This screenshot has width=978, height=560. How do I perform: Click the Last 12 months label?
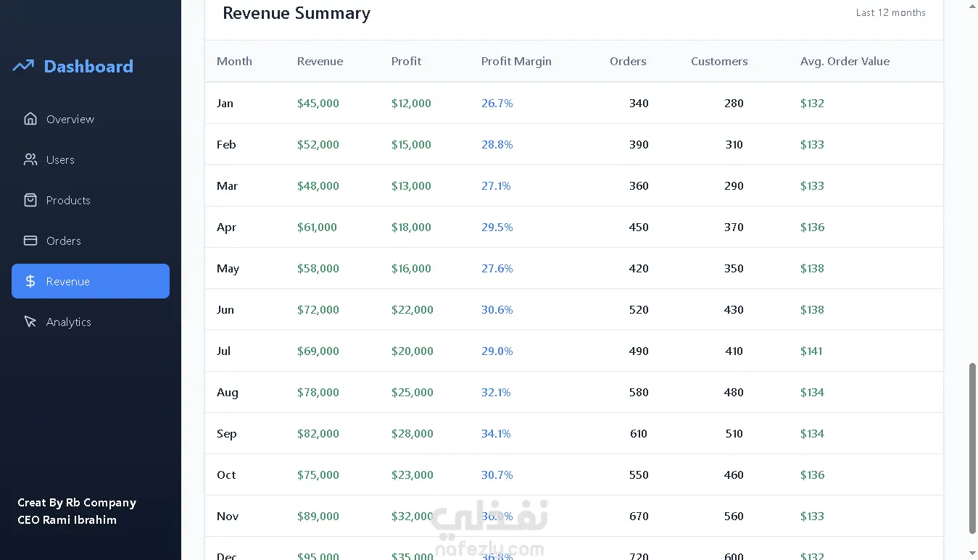click(x=890, y=12)
